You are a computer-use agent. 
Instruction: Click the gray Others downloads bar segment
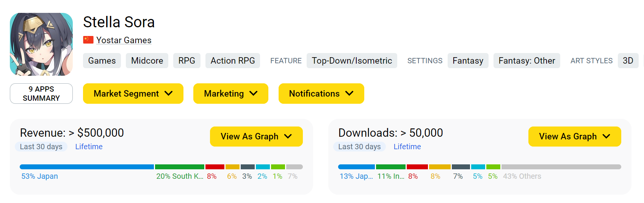coord(561,167)
